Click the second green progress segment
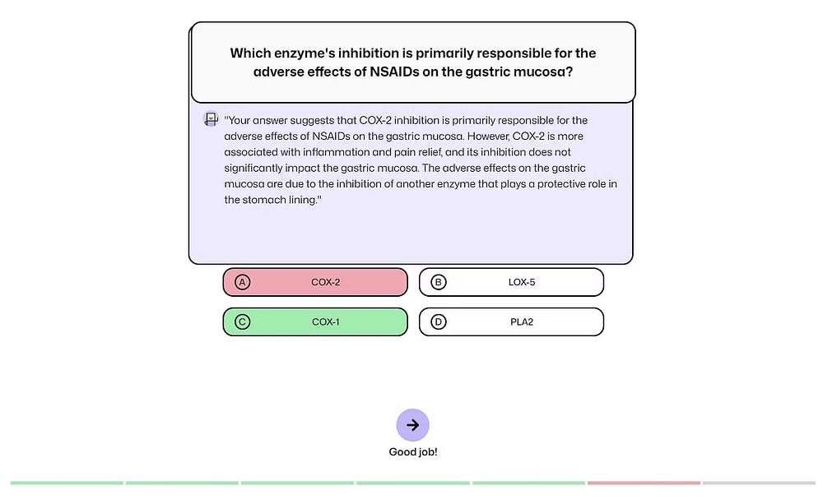 [182, 483]
